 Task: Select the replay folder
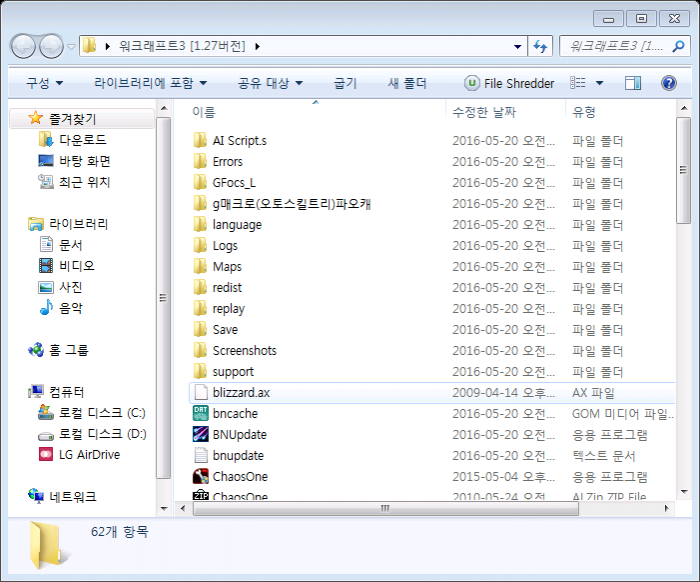coord(229,308)
